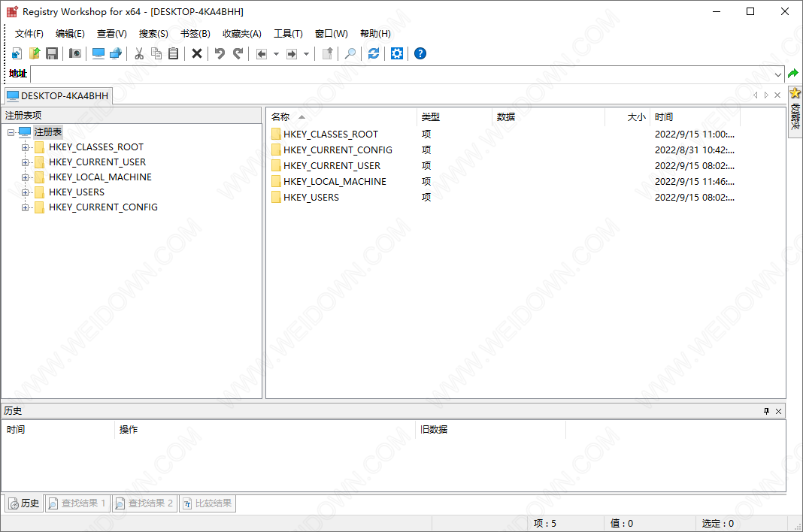This screenshot has height=532, width=803.
Task: Open the local registry monitor icon
Action: click(x=98, y=53)
